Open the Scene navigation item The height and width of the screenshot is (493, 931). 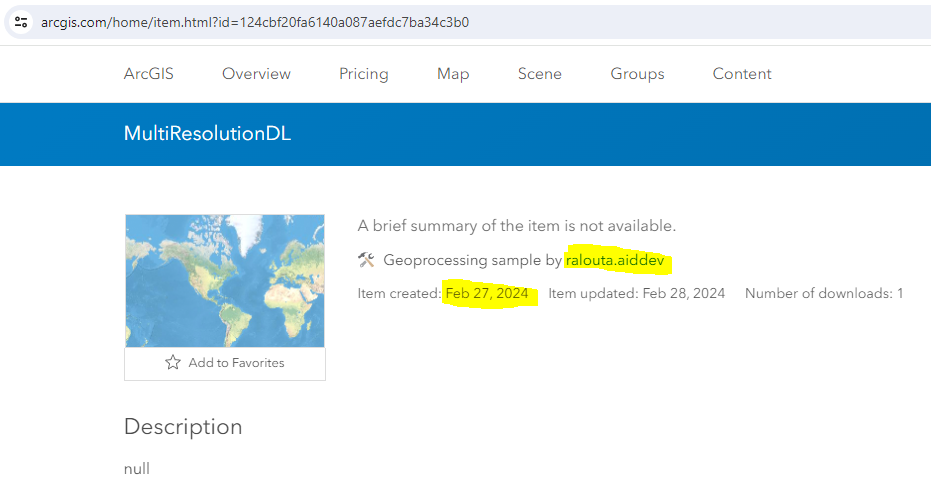[x=540, y=74]
